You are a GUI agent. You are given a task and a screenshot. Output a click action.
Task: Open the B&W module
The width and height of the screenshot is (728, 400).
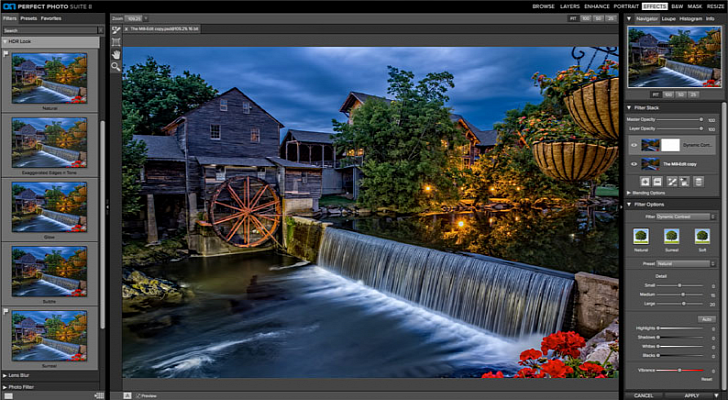point(677,6)
